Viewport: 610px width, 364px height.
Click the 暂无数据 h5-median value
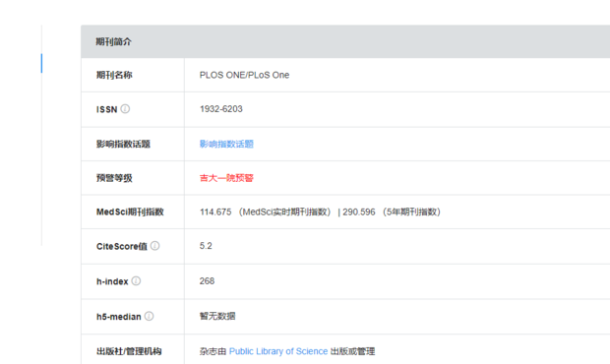217,316
